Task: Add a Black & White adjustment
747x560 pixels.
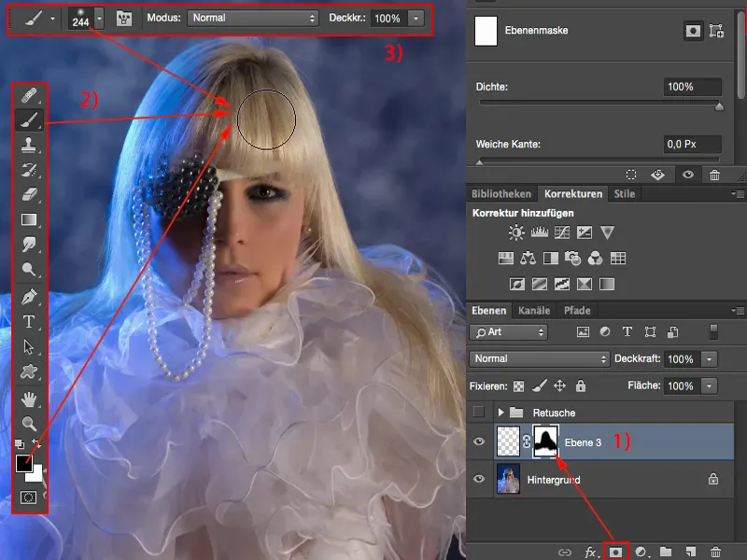Action: click(551, 259)
